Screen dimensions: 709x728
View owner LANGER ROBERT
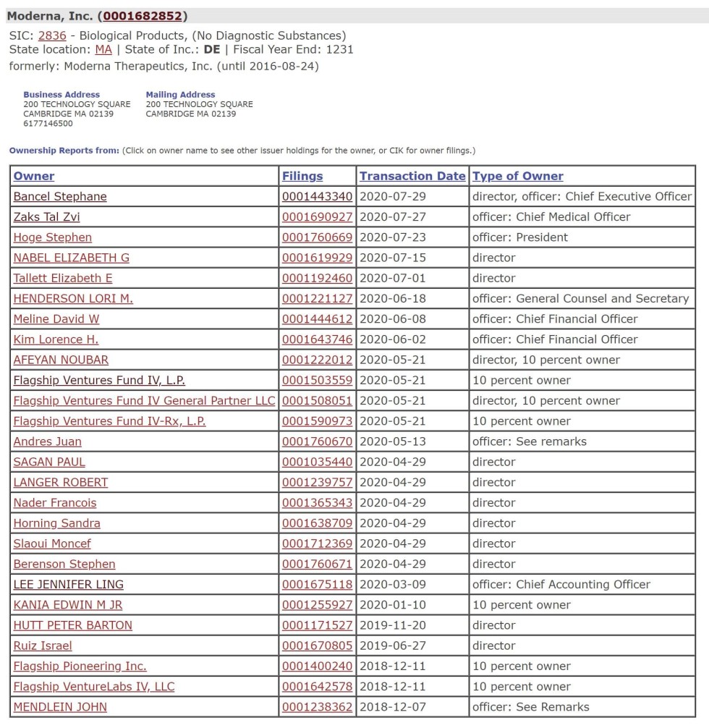click(60, 483)
